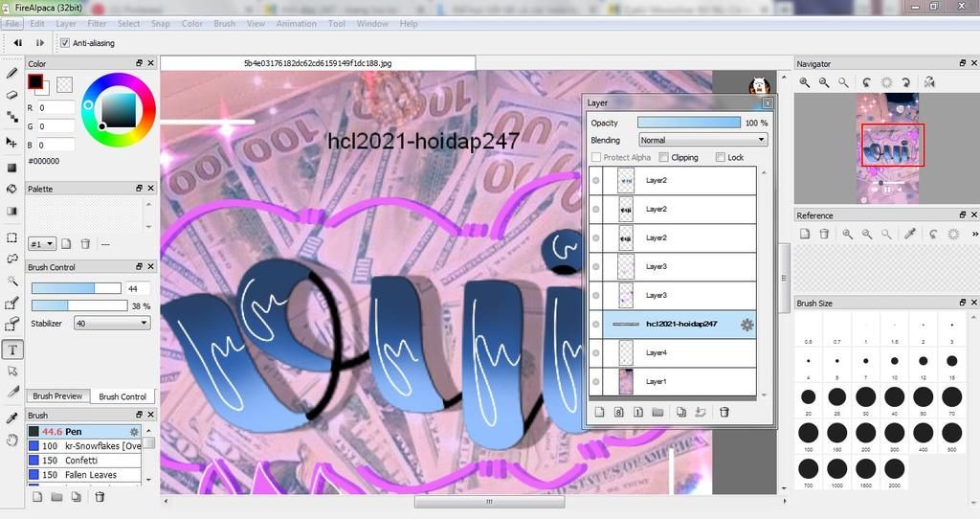Image resolution: width=980 pixels, height=519 pixels.
Task: Add 8-bit layer in Layer panel
Action: 619,412
